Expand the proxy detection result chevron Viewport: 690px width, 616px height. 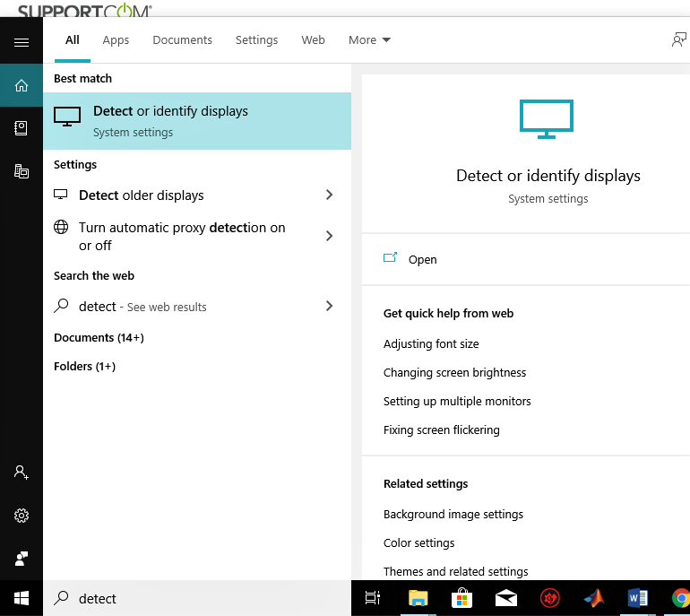329,236
